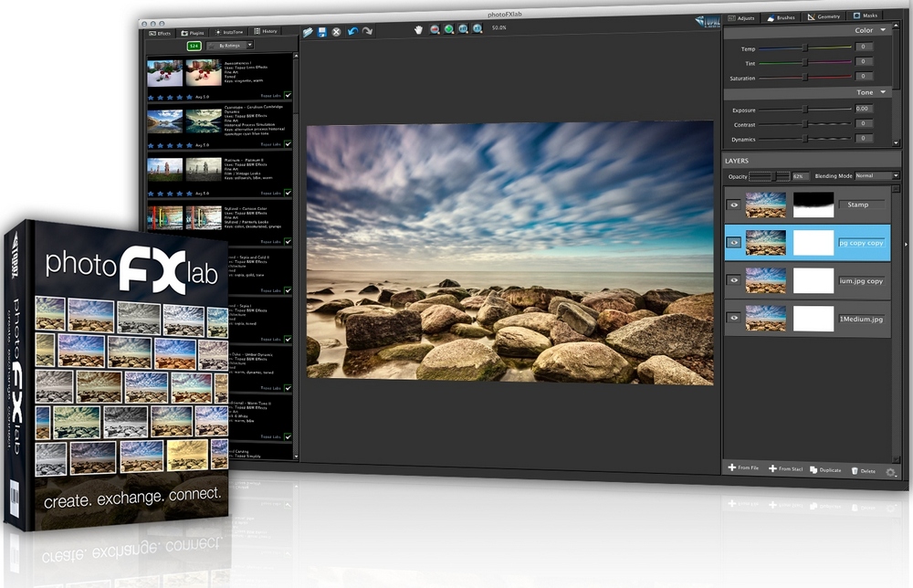Click Cyanotype effect before-preview thumbnail
Image resolution: width=913 pixels, height=588 pixels.
(164, 121)
